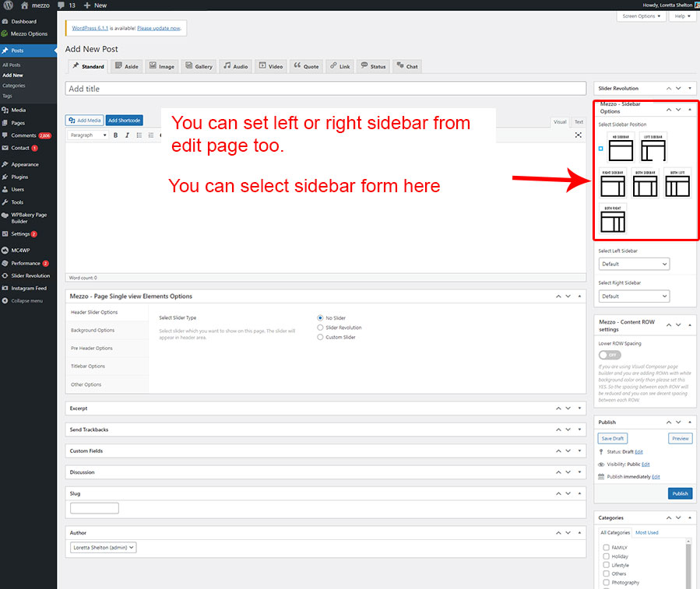Open the Titlebar Options tab
Screen dimensions: 700x589
pos(88,366)
